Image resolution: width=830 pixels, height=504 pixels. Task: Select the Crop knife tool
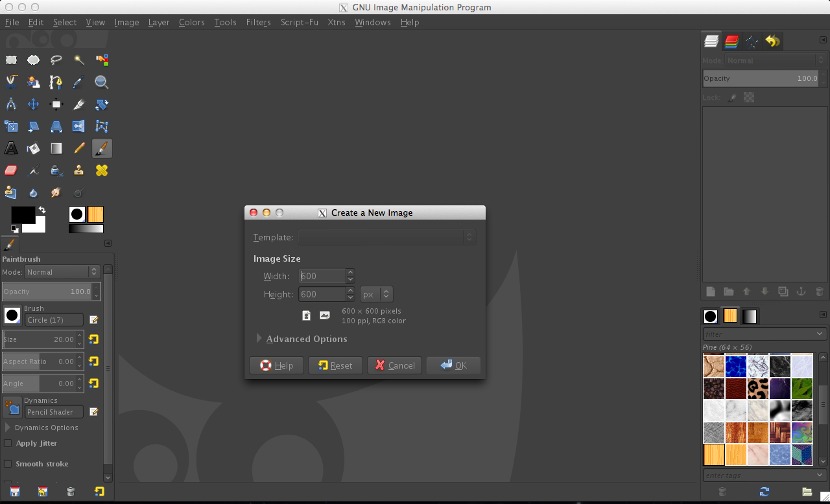79,104
